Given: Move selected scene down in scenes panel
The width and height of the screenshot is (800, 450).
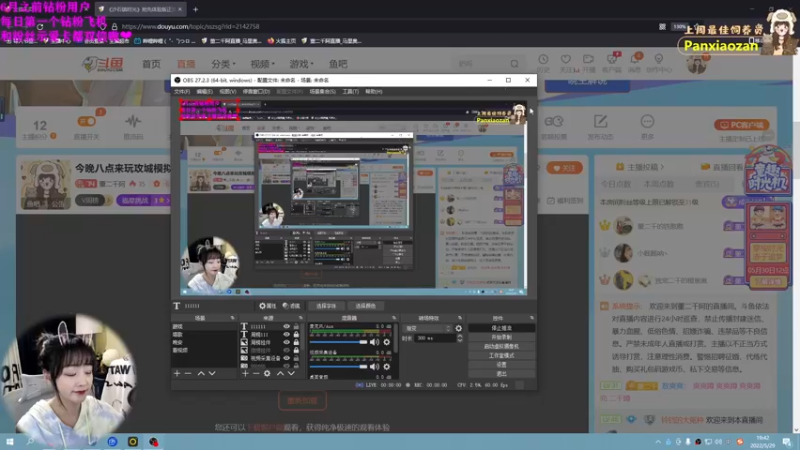Looking at the screenshot, I should pyautogui.click(x=212, y=373).
